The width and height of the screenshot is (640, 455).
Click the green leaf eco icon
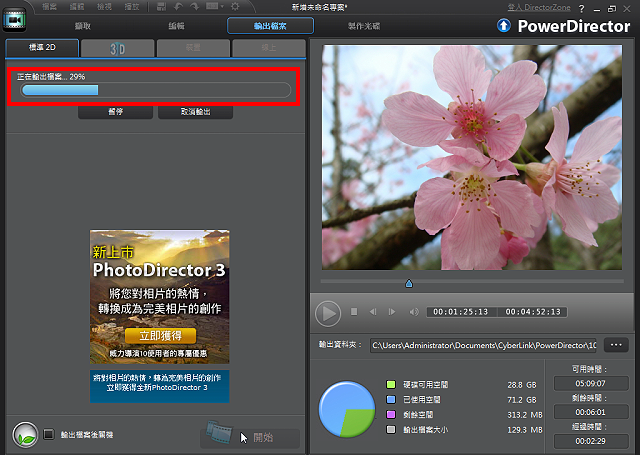click(x=25, y=435)
